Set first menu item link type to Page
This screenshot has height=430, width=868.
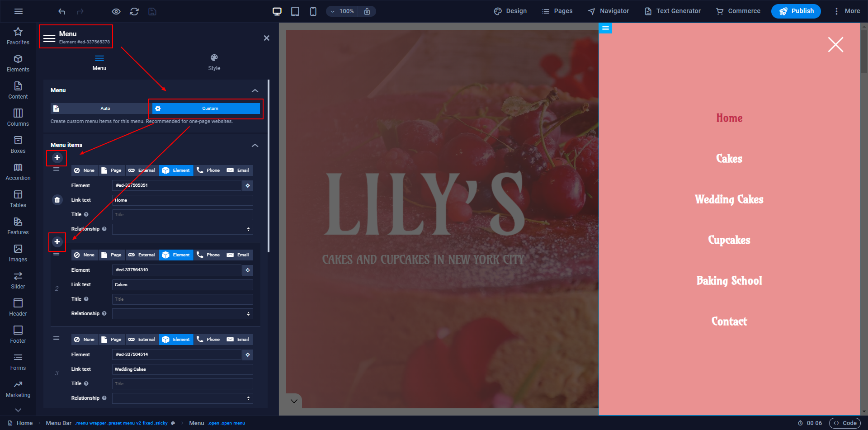pos(111,170)
